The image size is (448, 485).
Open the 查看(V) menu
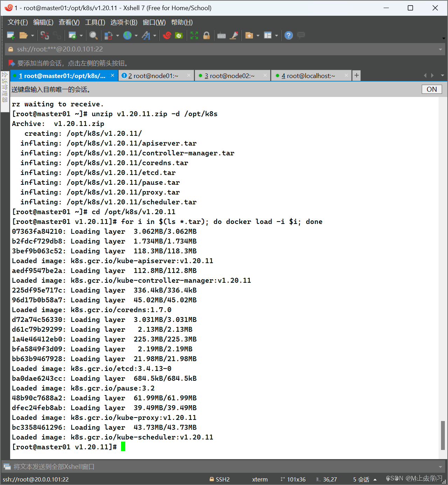click(x=69, y=22)
